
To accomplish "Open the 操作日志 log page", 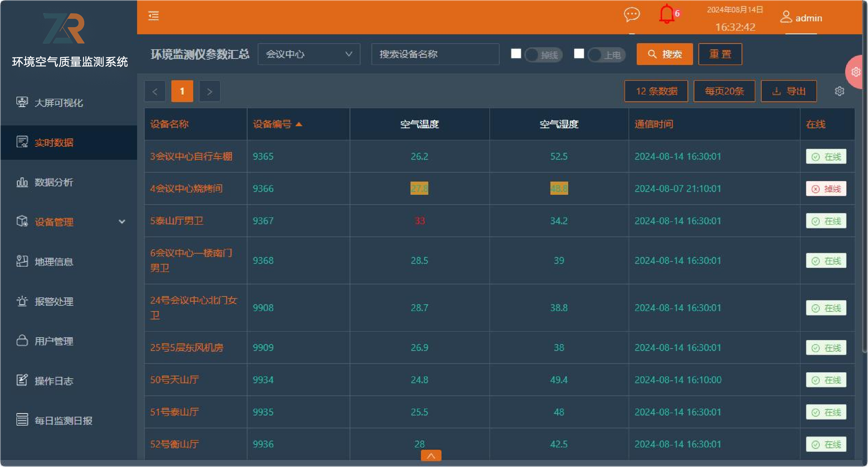I will 54,380.
